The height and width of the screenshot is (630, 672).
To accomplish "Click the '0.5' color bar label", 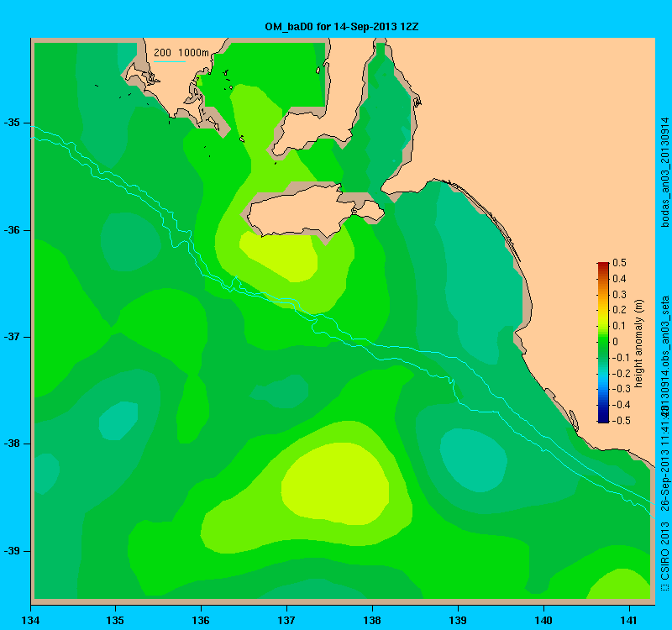I will click(x=619, y=263).
